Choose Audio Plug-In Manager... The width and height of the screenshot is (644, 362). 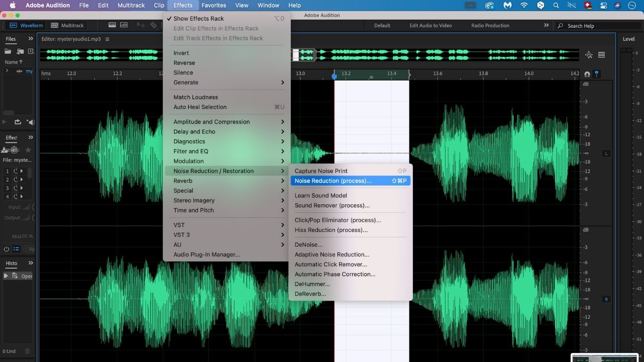(x=227, y=254)
